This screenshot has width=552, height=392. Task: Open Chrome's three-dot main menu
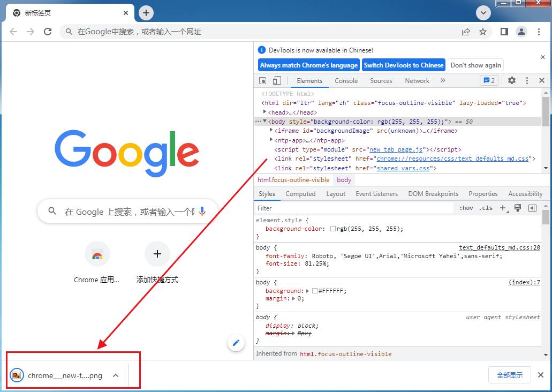539,32
